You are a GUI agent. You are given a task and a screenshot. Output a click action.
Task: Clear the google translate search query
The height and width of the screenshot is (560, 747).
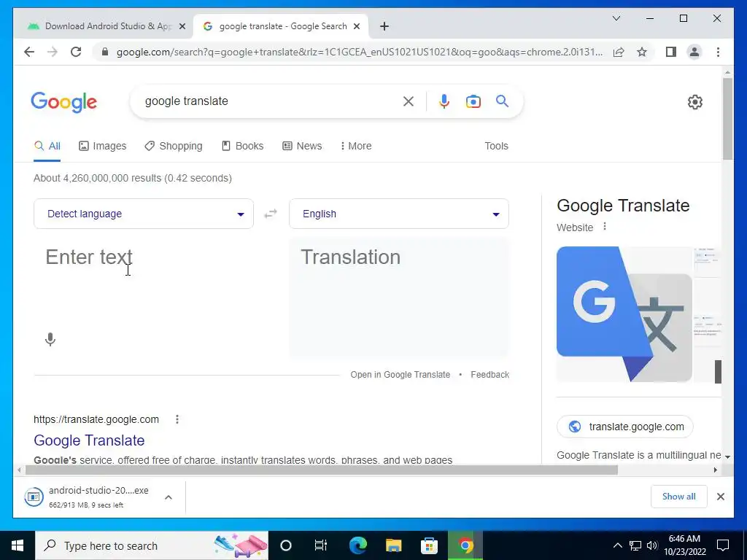409,101
